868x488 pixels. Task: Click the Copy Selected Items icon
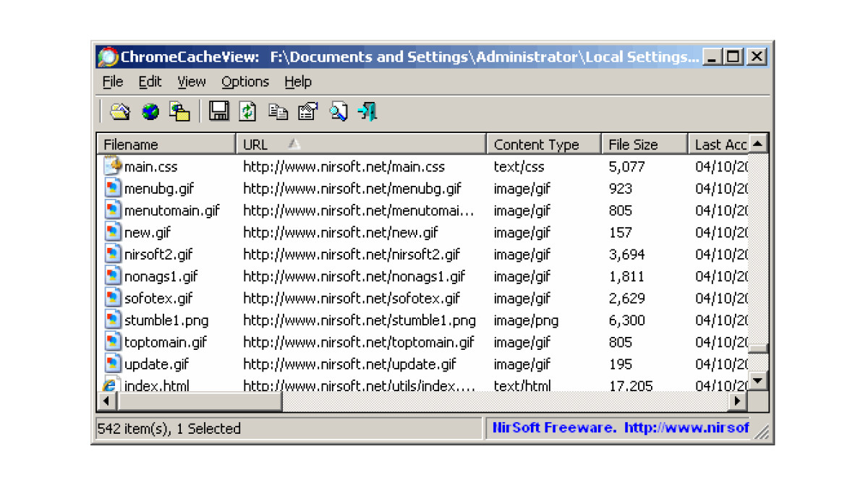point(278,111)
